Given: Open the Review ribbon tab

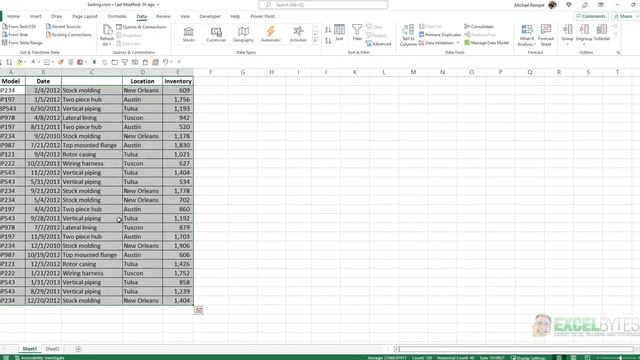Looking at the screenshot, I should (163, 16).
